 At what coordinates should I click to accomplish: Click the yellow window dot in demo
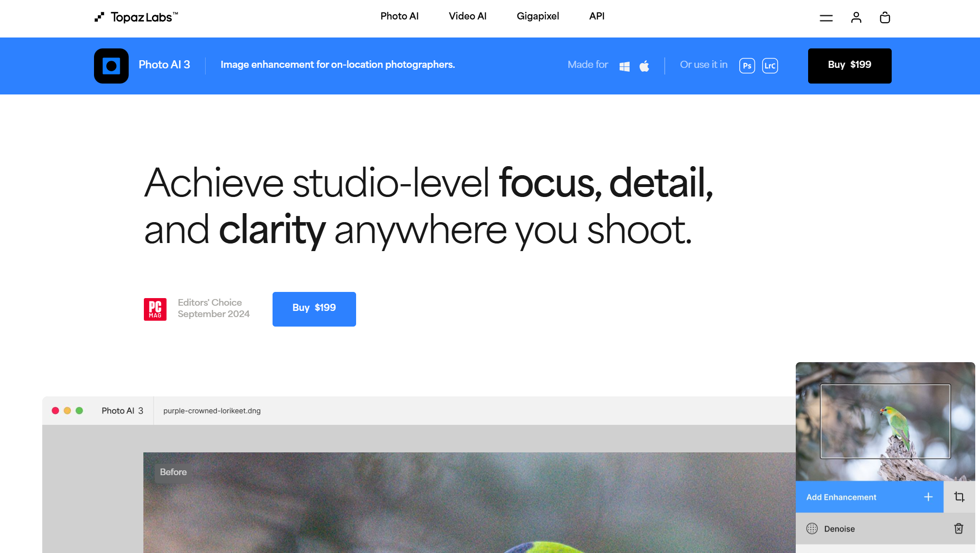pyautogui.click(x=67, y=411)
